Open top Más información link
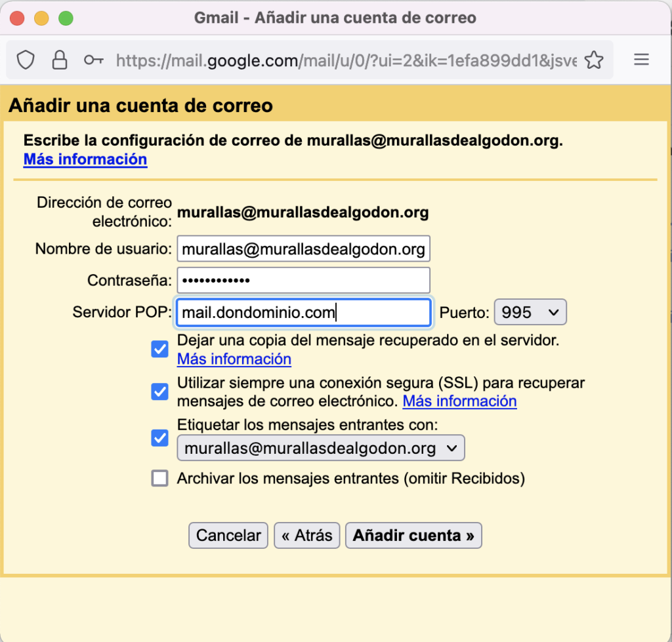This screenshot has width=672, height=642. coord(85,159)
